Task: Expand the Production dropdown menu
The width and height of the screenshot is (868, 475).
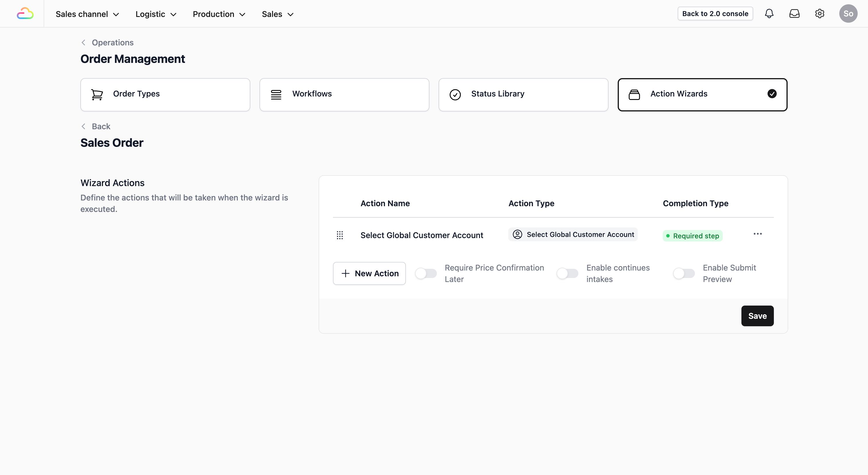Action: coord(219,14)
